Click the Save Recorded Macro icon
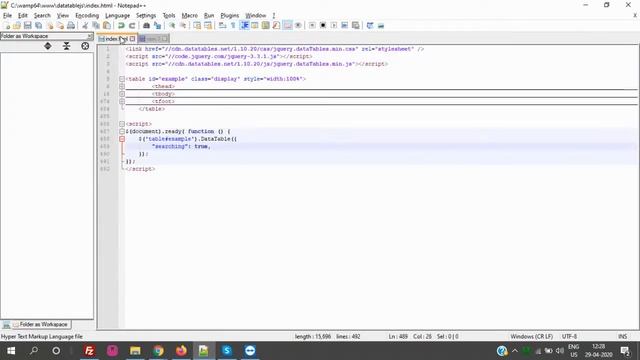Viewport: 640px width, 360px height. pyautogui.click(x=356, y=25)
